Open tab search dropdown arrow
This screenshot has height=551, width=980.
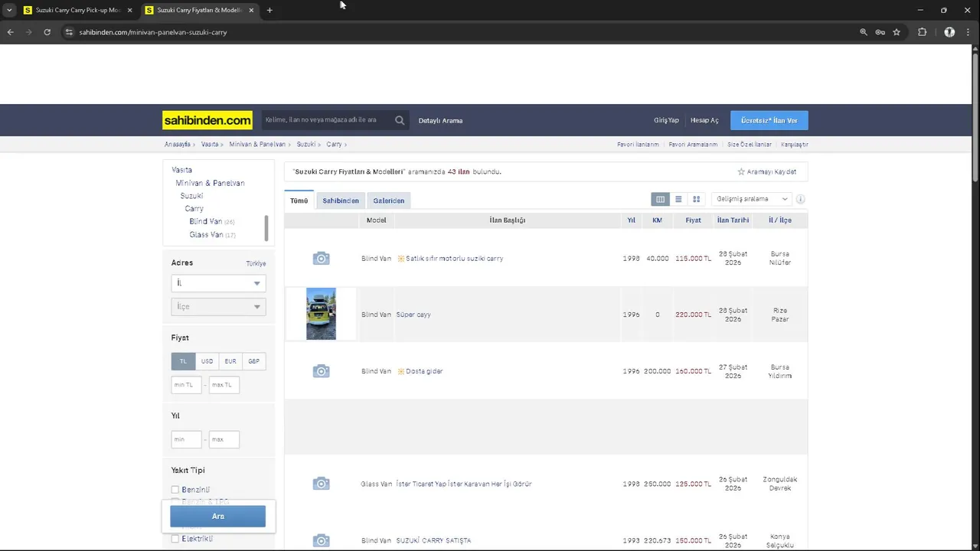tap(9, 10)
